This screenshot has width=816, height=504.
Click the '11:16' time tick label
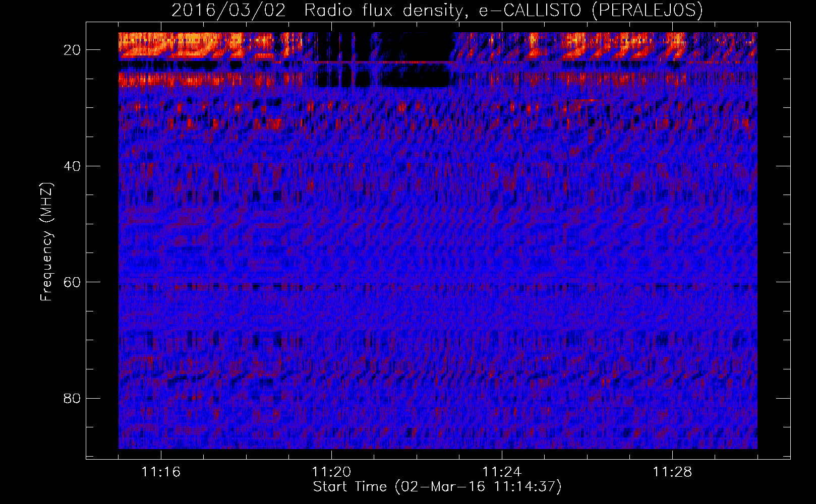(x=161, y=472)
